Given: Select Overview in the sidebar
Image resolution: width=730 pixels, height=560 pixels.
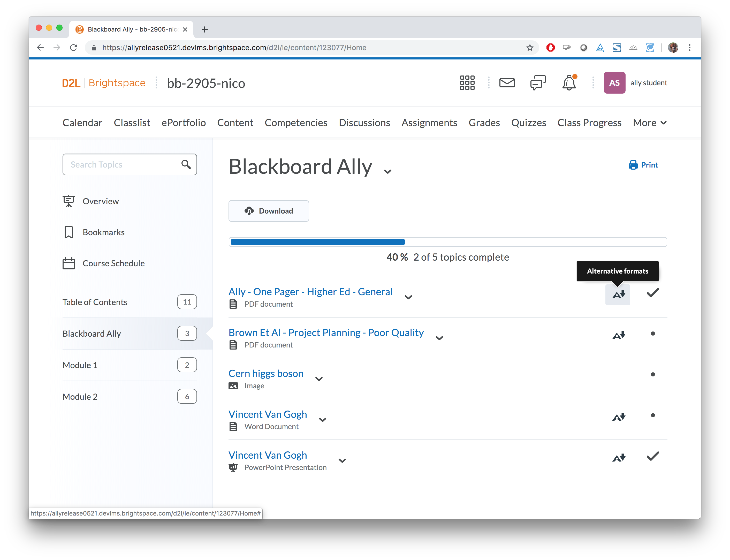Looking at the screenshot, I should pyautogui.click(x=91, y=201).
